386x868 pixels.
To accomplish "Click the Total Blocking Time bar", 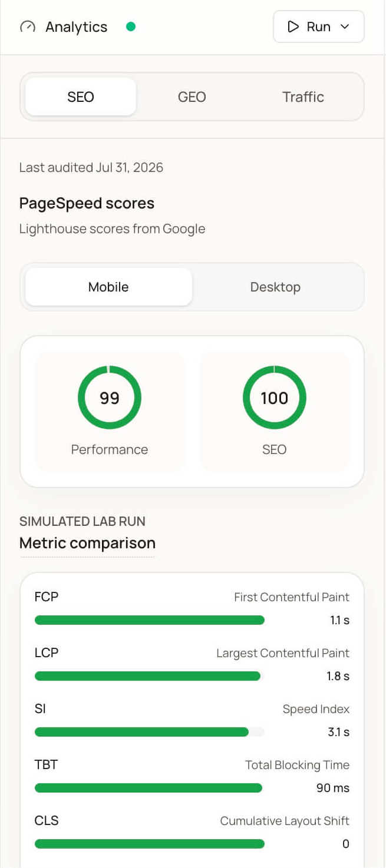I will pyautogui.click(x=150, y=788).
